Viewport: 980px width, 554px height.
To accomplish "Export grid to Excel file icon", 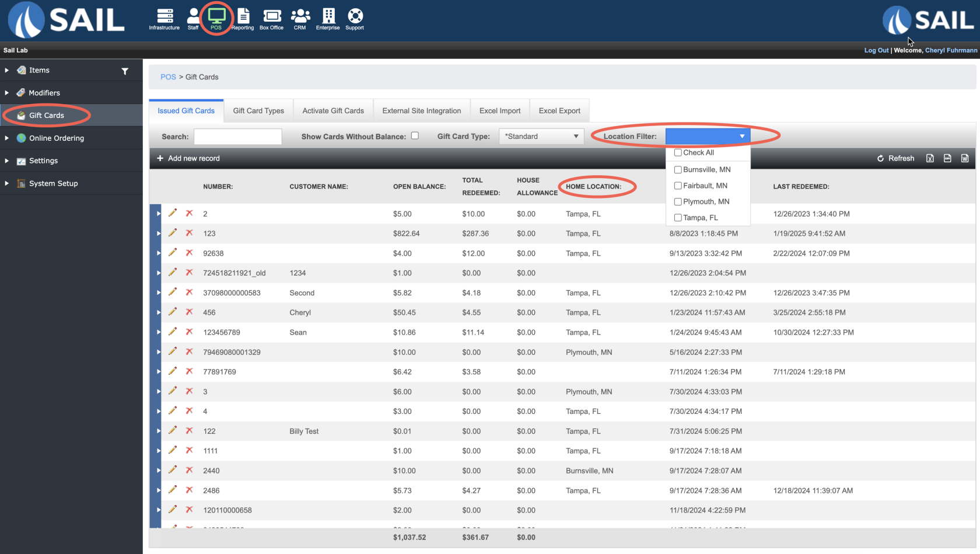I will (x=930, y=158).
